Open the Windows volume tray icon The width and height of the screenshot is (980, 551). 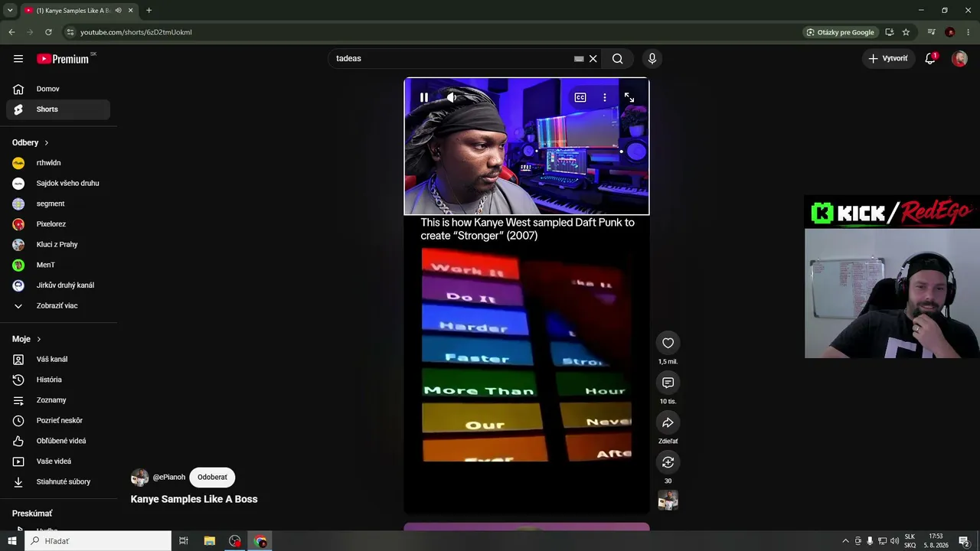click(894, 541)
